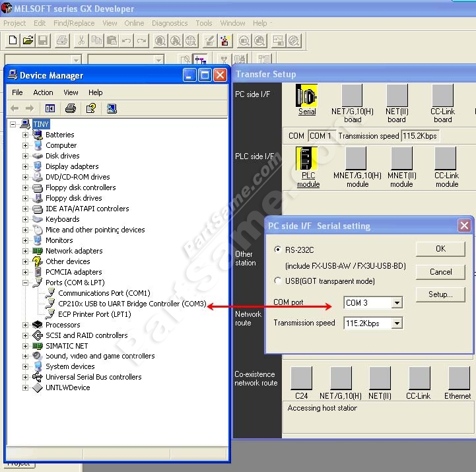Open project using the folder icon

(28, 40)
